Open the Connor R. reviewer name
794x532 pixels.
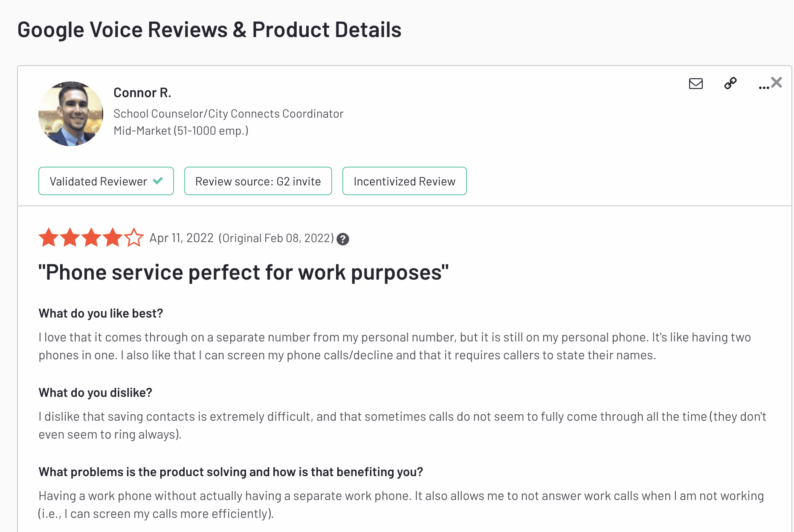[x=142, y=93]
